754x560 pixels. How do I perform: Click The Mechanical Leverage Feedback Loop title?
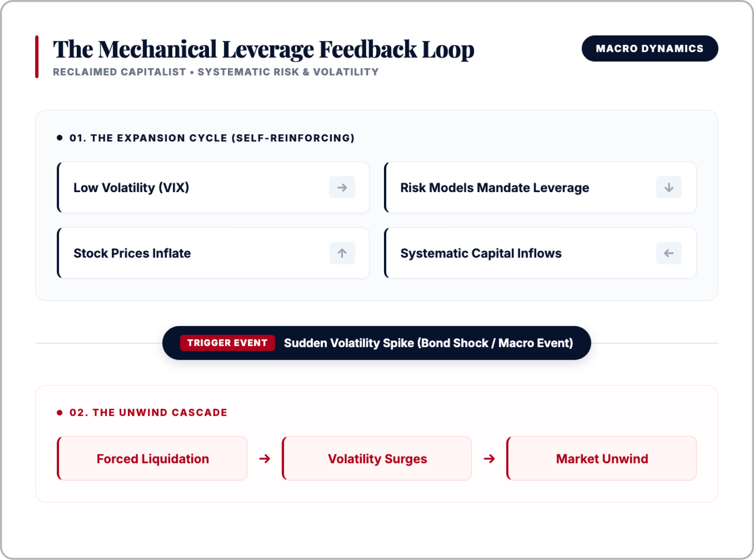(264, 49)
